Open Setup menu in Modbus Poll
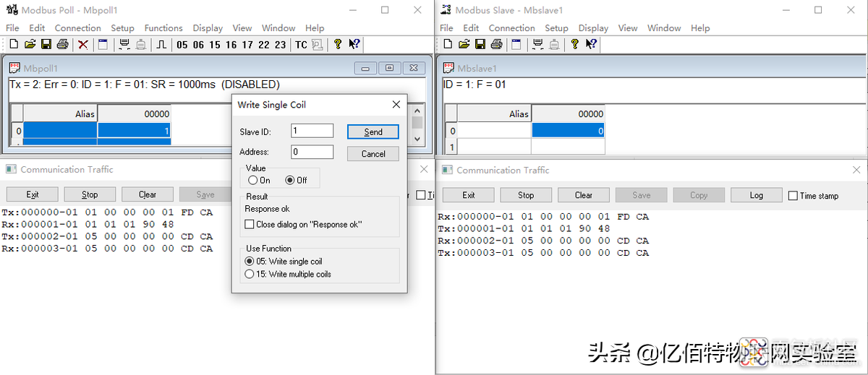This screenshot has width=868, height=375. point(123,28)
